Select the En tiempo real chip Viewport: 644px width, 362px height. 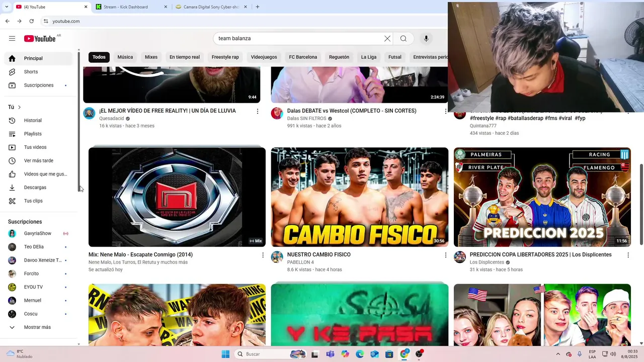point(185,57)
